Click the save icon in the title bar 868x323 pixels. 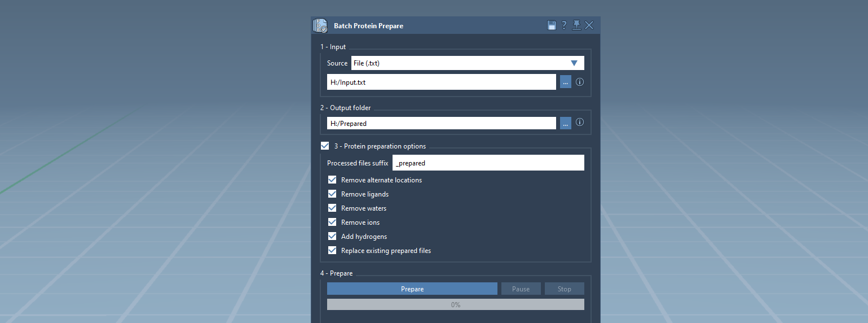click(x=552, y=25)
